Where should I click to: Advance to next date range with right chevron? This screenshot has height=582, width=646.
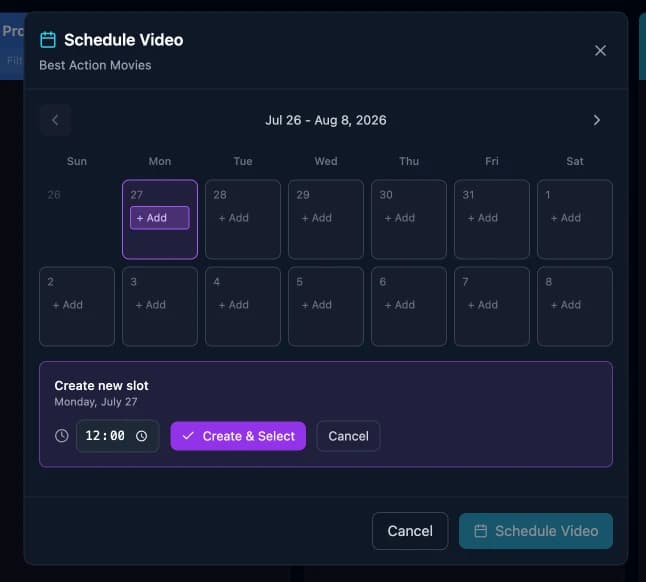point(597,120)
